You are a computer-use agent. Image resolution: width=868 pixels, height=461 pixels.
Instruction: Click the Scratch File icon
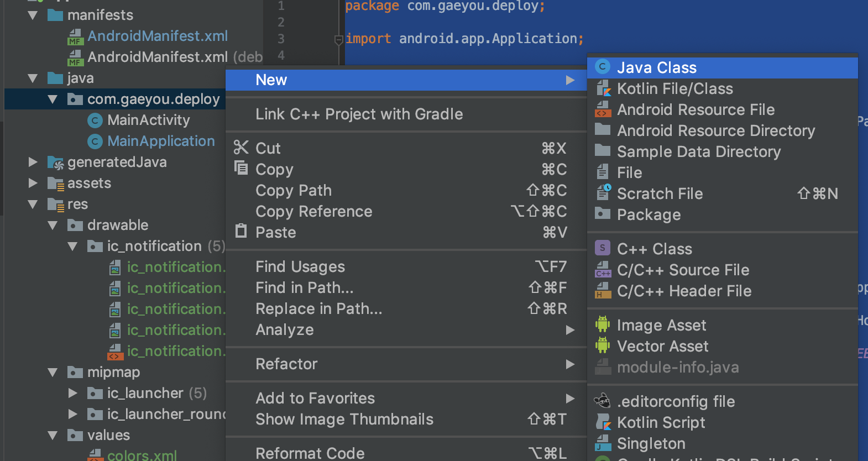tap(603, 193)
